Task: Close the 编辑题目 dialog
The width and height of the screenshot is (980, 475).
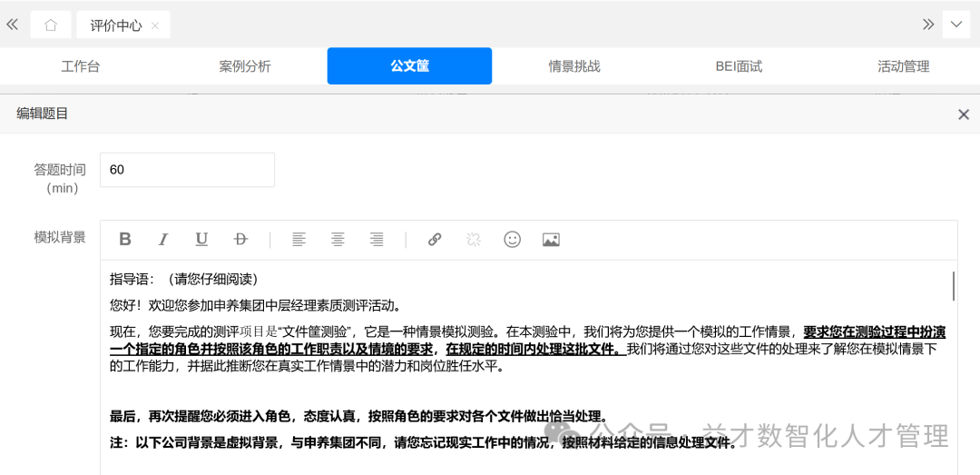Action: pos(964,114)
